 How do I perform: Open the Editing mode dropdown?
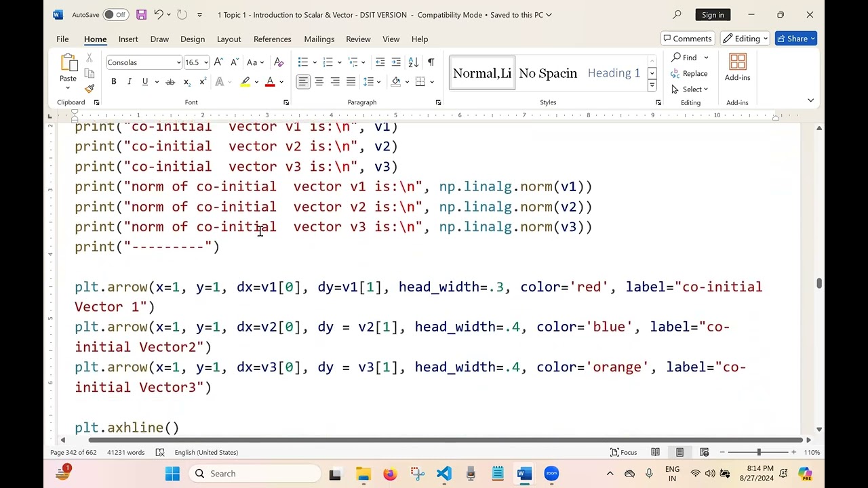745,39
